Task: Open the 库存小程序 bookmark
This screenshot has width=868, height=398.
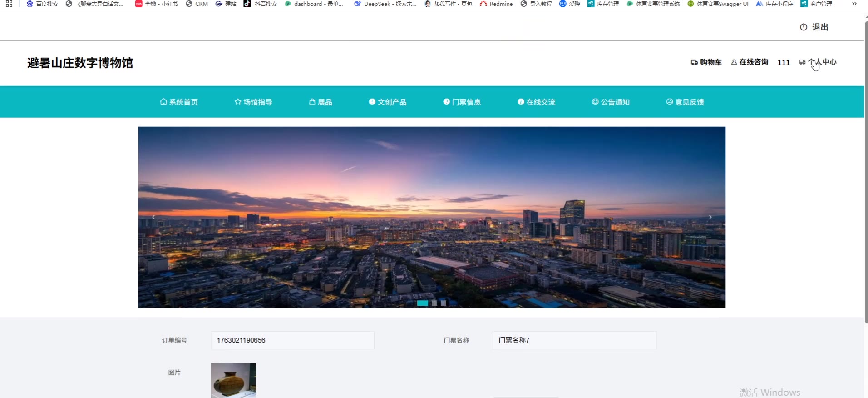Action: coord(774,4)
